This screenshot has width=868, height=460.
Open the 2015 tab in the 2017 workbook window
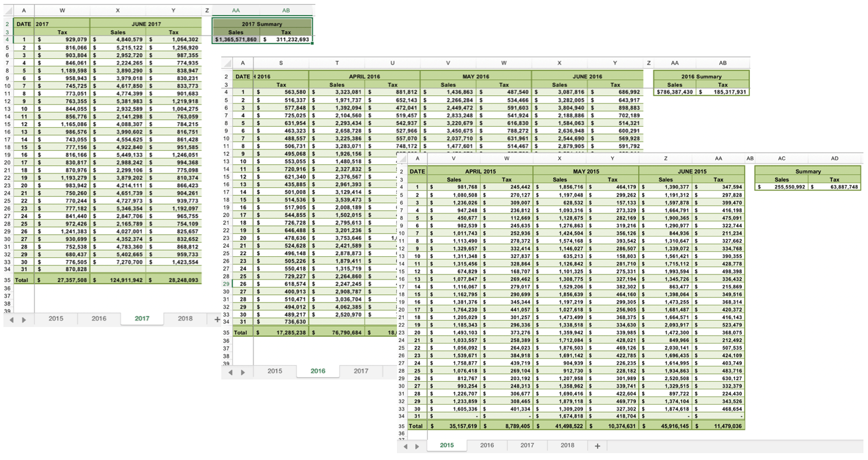tap(56, 318)
